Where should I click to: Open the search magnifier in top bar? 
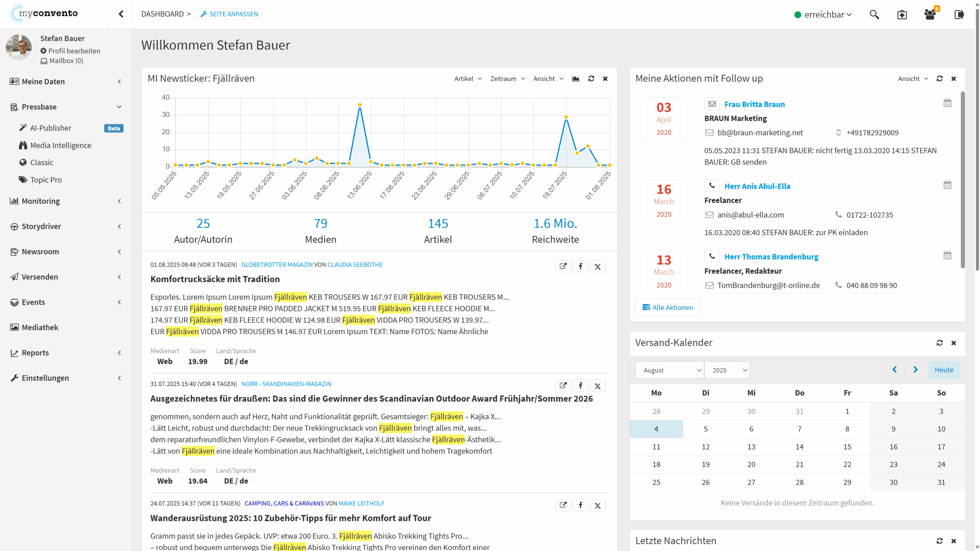pyautogui.click(x=874, y=15)
